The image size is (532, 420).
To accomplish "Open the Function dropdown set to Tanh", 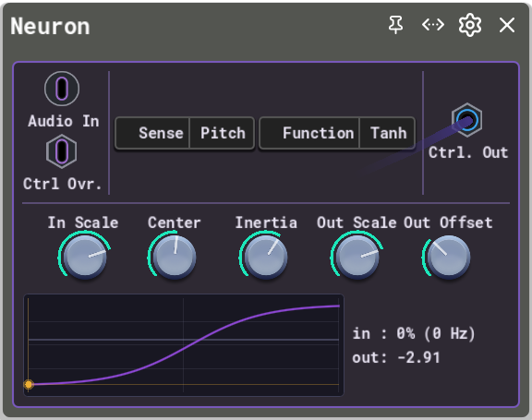I will (337, 133).
